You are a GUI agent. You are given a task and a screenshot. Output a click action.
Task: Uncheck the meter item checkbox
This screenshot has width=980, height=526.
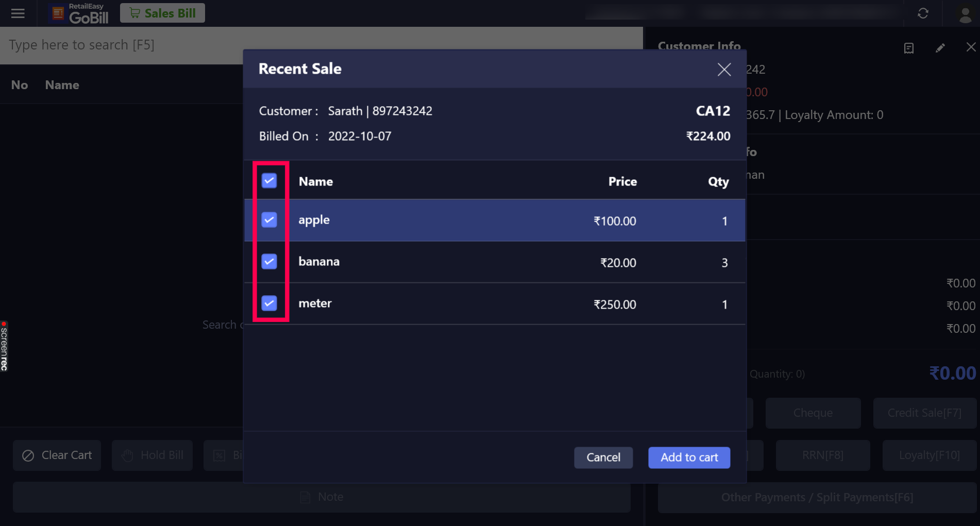(269, 303)
